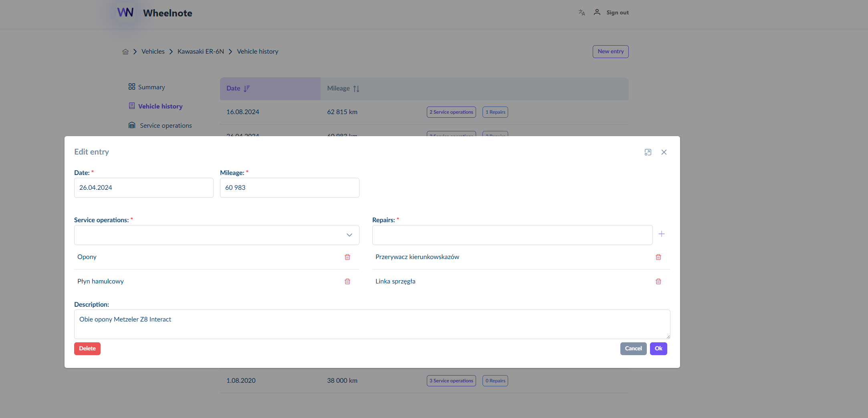Viewport: 868px width, 418px height.
Task: Click the Wheelnote WN logo icon
Action: point(125,12)
